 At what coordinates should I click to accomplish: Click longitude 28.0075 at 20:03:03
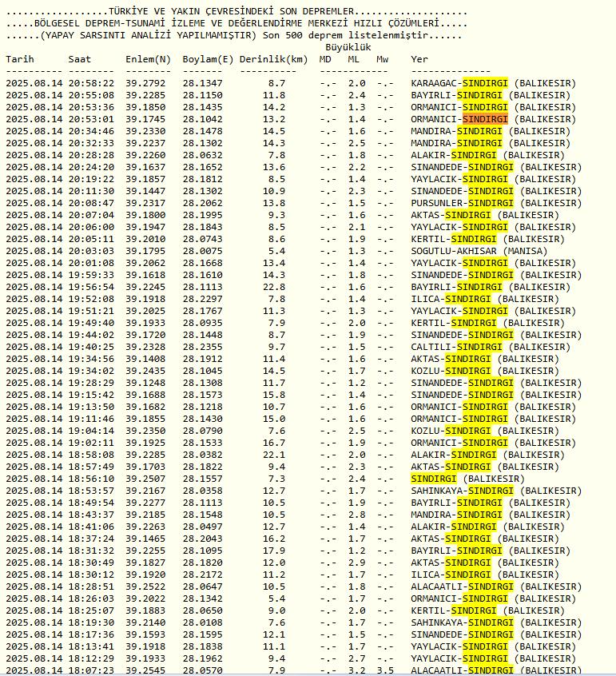click(x=203, y=251)
